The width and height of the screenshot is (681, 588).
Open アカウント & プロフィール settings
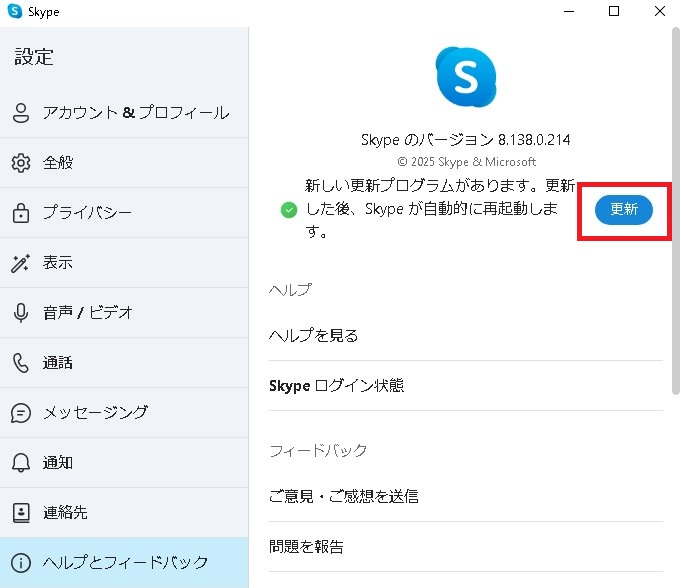click(x=124, y=113)
